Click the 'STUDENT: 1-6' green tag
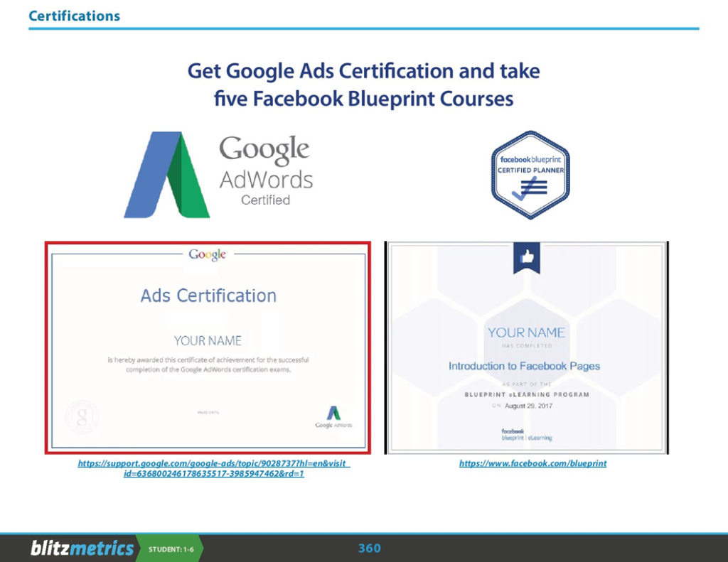Screen dimensions: 728x562 tap(171, 549)
